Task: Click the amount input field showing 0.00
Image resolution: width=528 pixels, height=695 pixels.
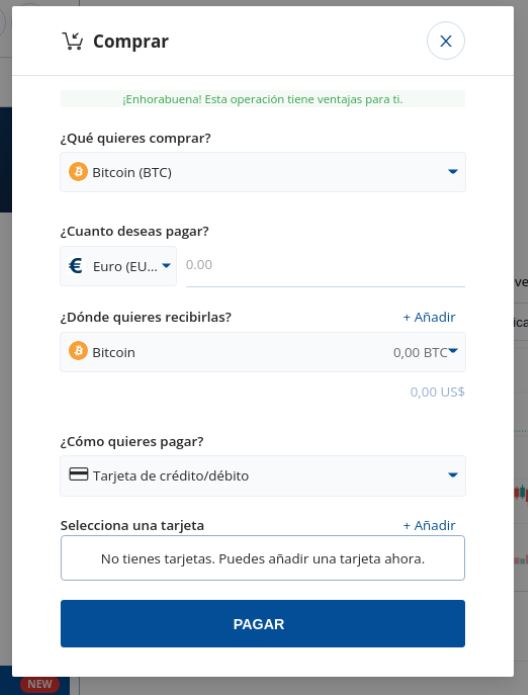Action: 325,266
